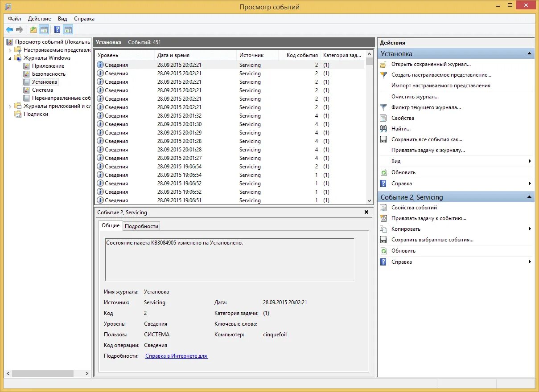Click the Back arrow toolbar icon

pyautogui.click(x=9, y=30)
